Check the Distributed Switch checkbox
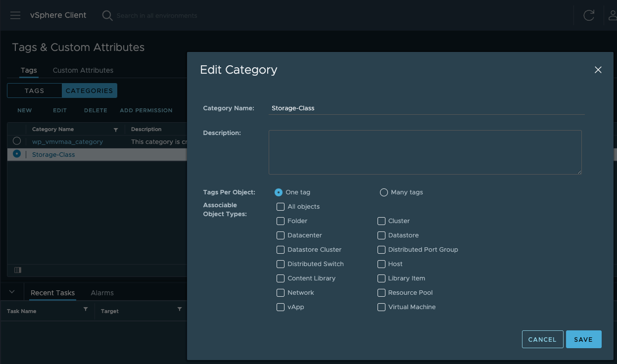617x364 pixels. coord(281,264)
